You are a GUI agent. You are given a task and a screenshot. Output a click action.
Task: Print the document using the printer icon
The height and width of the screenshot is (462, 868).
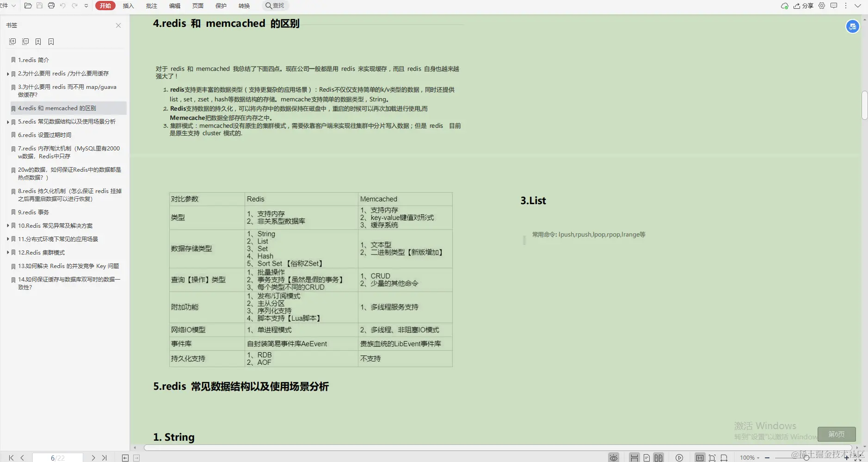[51, 6]
